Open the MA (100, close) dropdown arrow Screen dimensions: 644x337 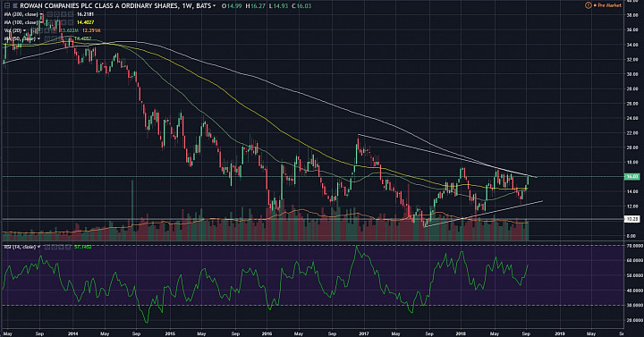tap(41, 22)
